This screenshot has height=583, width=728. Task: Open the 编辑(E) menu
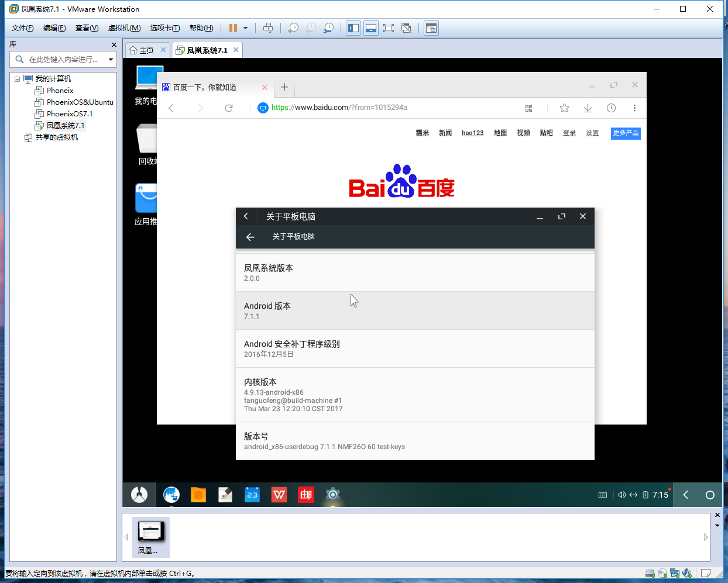click(x=54, y=28)
